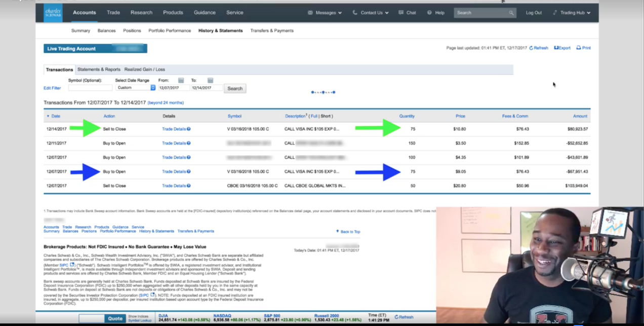
Task: Open the Research main menu
Action: pyautogui.click(x=141, y=12)
